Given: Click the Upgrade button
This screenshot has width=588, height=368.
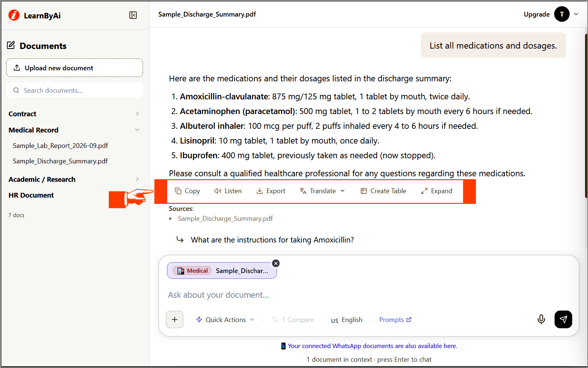Looking at the screenshot, I should pyautogui.click(x=537, y=14).
